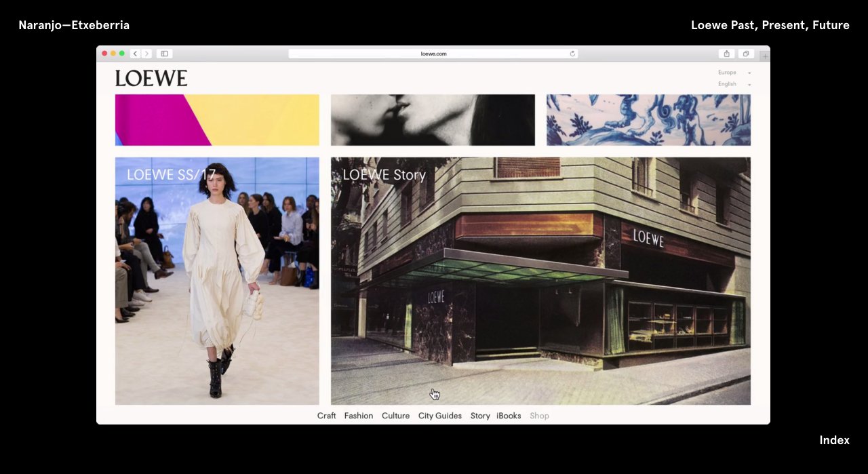Select Story in the bottom navigation
The height and width of the screenshot is (474, 868).
pyautogui.click(x=480, y=416)
